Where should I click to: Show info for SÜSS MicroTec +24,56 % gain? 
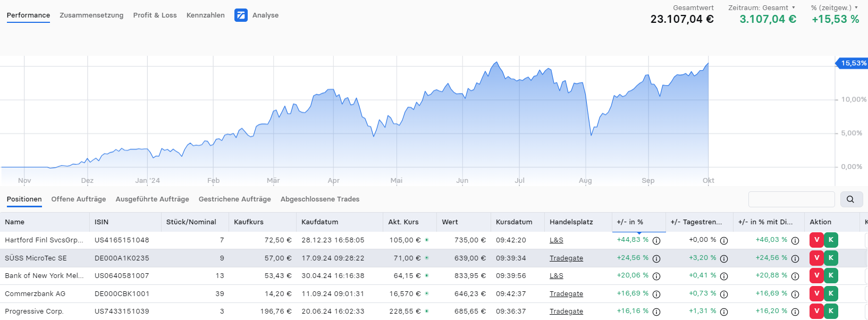click(x=656, y=258)
